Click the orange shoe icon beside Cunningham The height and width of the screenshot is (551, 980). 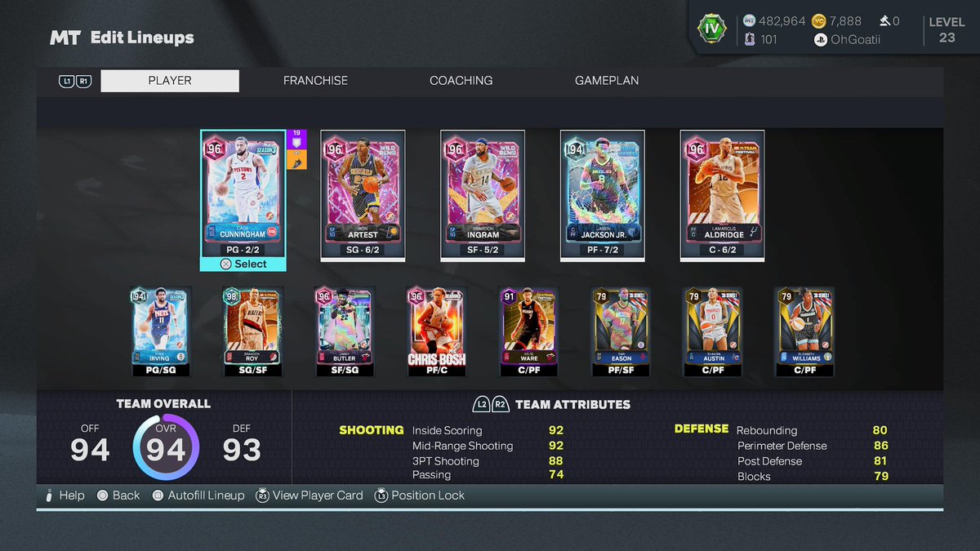[x=296, y=160]
